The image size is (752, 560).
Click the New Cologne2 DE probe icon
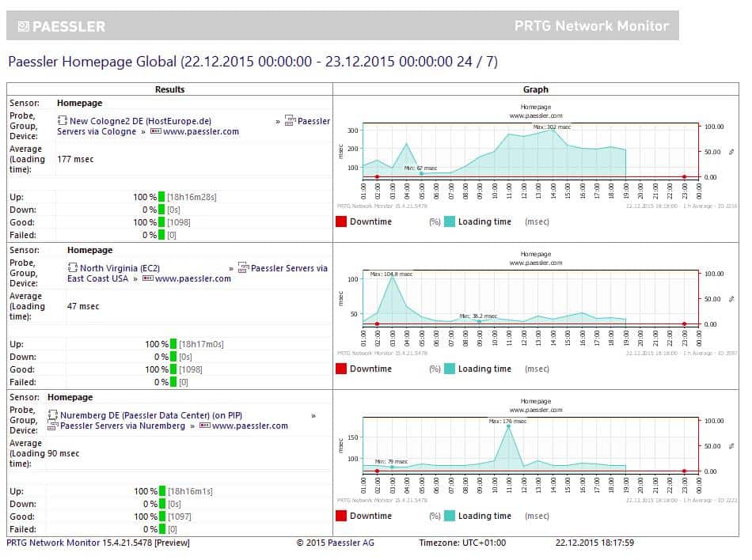coord(63,121)
